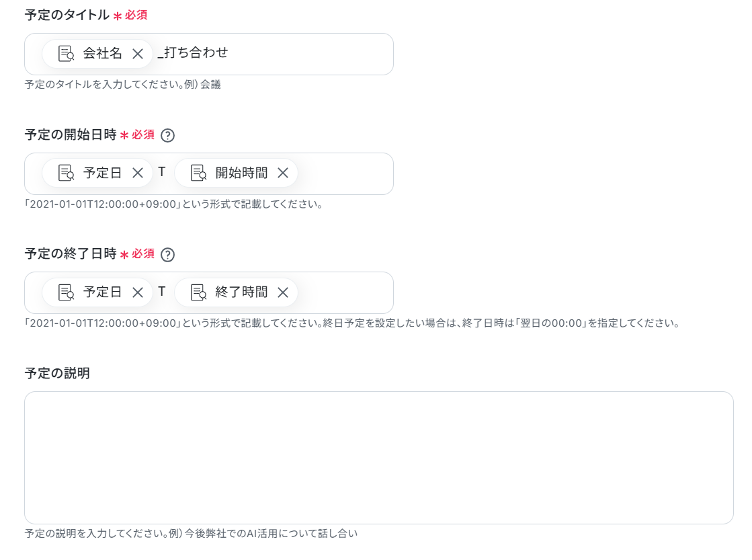Viewport: 752px width, 560px height.
Task: Click after _打ち合わせ text in title field
Action: coord(307,54)
